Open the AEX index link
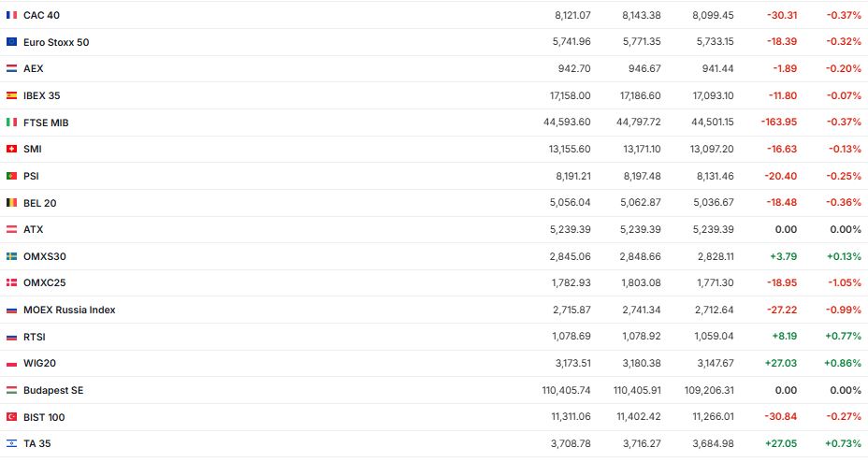Image resolution: width=868 pixels, height=462 pixels. (x=34, y=69)
